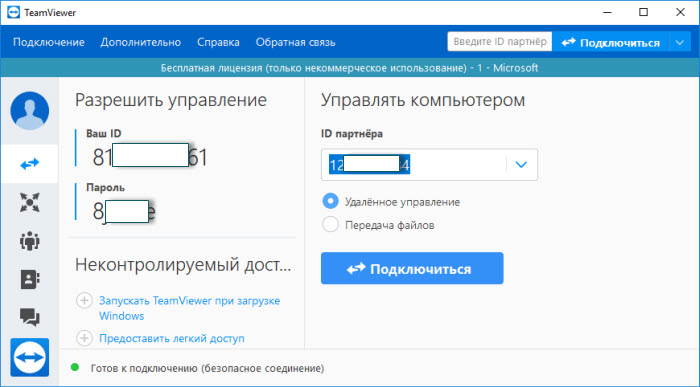Viewport: 700px width, 387px height.
Task: Click the large blue Подключиться button
Action: pyautogui.click(x=412, y=268)
